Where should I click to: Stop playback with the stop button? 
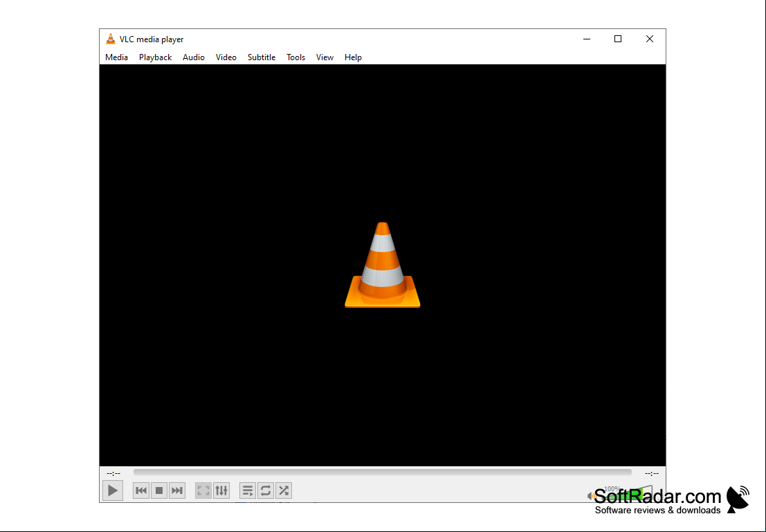pyautogui.click(x=158, y=490)
